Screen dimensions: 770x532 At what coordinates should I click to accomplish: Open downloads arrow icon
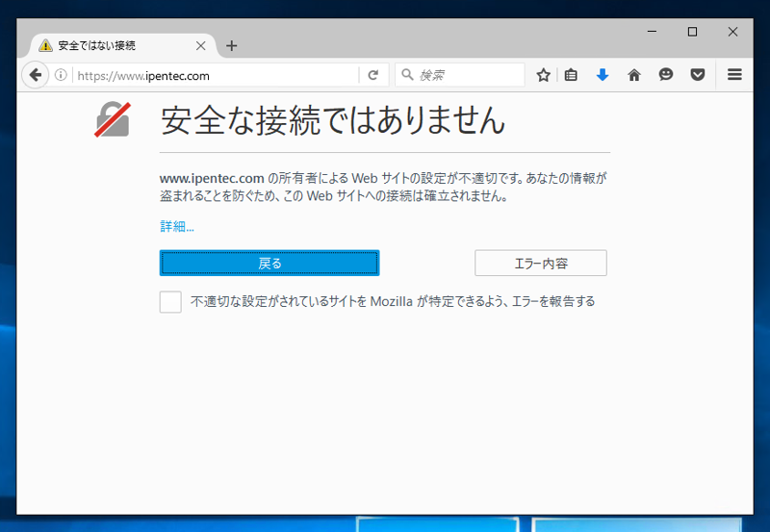coord(603,75)
